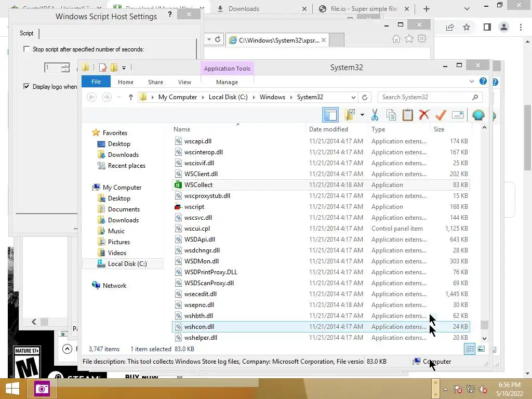This screenshot has width=532, height=399.
Task: Refresh the System32 folder view
Action: 365,97
